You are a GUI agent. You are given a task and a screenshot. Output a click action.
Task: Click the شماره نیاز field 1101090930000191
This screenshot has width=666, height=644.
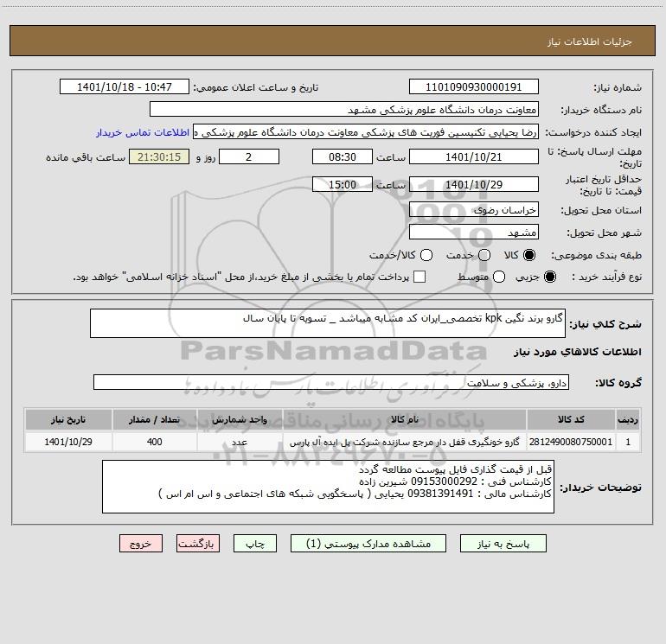click(474, 87)
